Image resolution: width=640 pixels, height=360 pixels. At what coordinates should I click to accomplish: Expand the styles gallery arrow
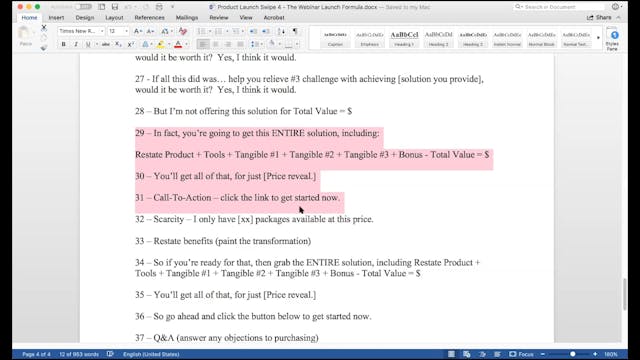pyautogui.click(x=598, y=38)
